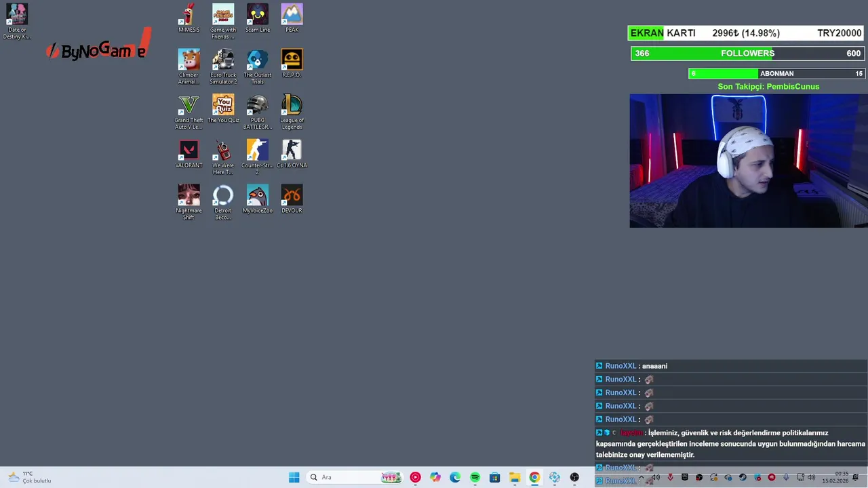Switch to Google Chrome on taskbar
Viewport: 868px width, 488px height.
click(x=534, y=477)
